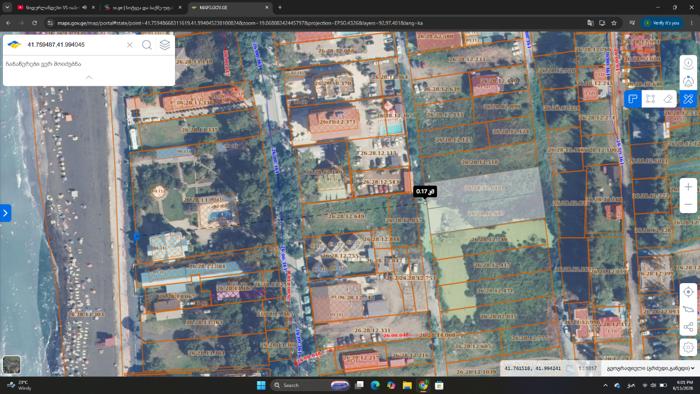Click the map rotation icon below the info icon
The width and height of the screenshot is (700, 394).
(x=688, y=81)
